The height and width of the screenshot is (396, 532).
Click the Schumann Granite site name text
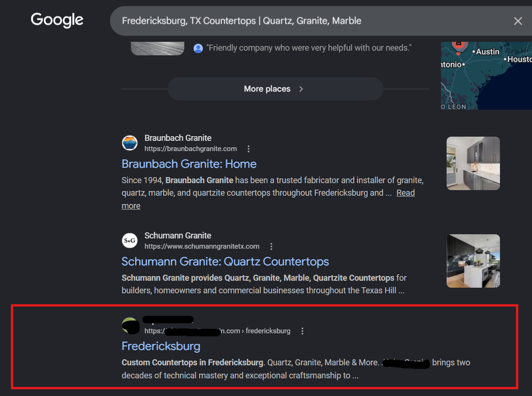point(178,235)
